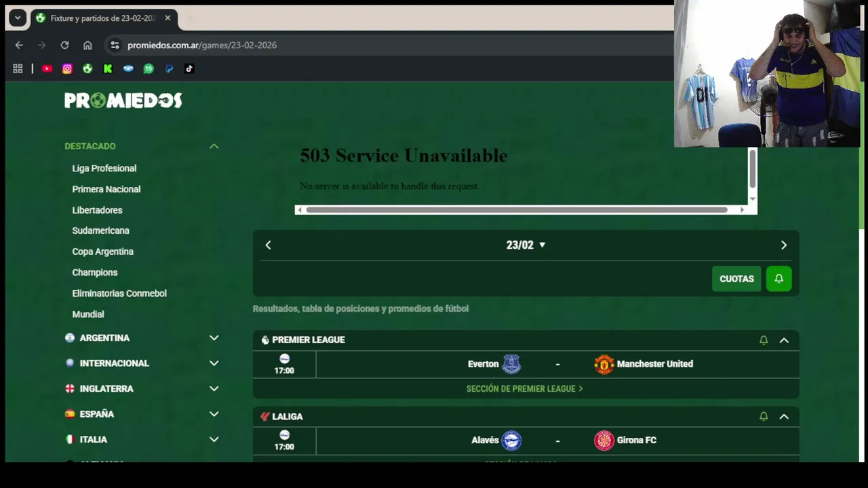Click the error frame's right scroll arrow
This screenshot has width=868, height=488.
(x=742, y=210)
